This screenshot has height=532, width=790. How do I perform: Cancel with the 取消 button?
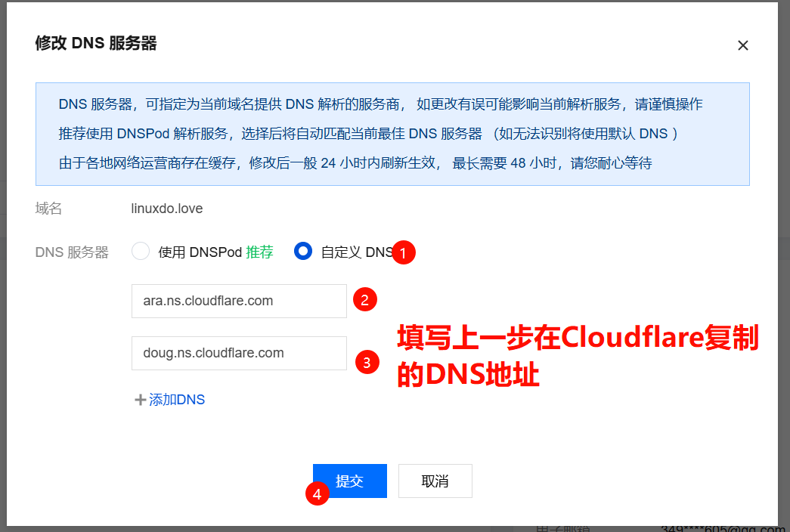coord(435,481)
